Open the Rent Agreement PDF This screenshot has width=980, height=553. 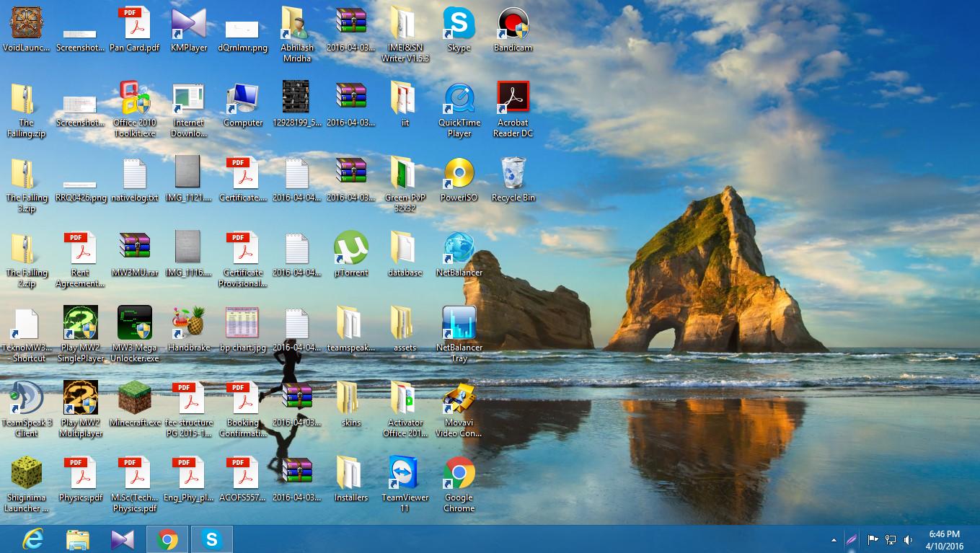click(x=81, y=260)
